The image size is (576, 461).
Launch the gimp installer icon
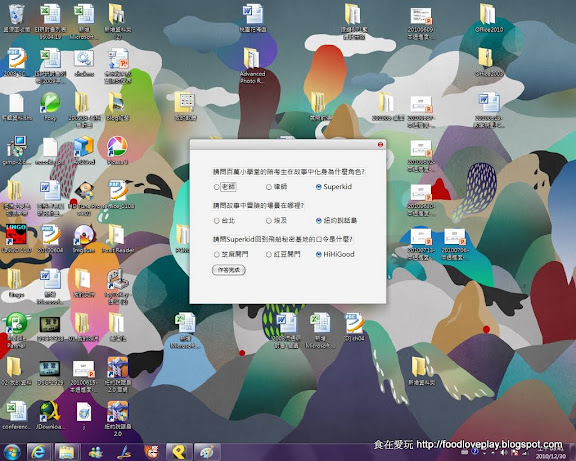[x=16, y=151]
